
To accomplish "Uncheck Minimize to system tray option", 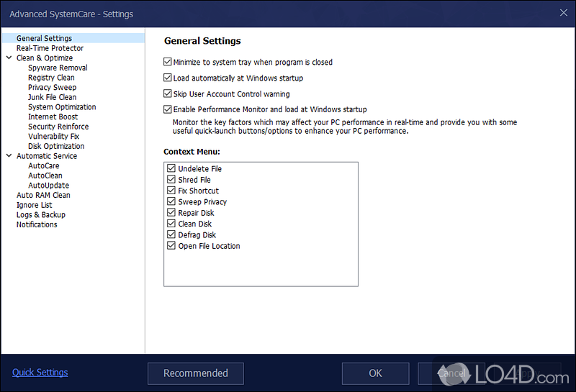I will (x=168, y=63).
